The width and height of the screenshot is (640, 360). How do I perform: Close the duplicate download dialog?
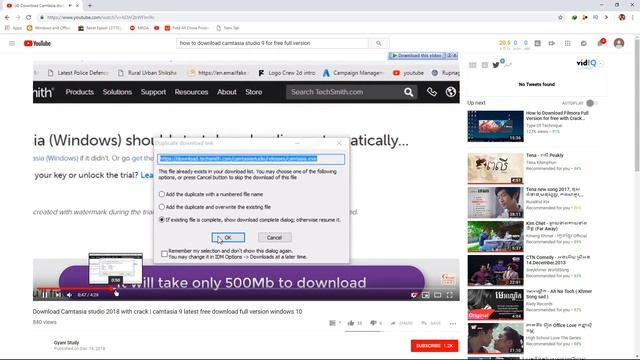click(339, 143)
